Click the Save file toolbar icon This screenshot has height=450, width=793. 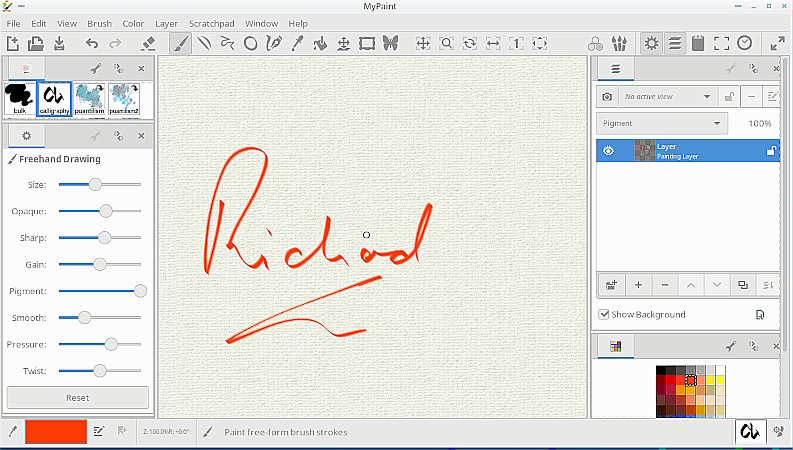pyautogui.click(x=59, y=43)
